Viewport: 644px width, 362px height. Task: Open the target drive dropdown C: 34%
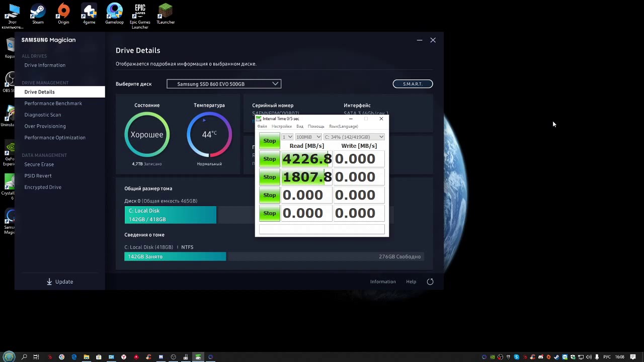coord(354,137)
